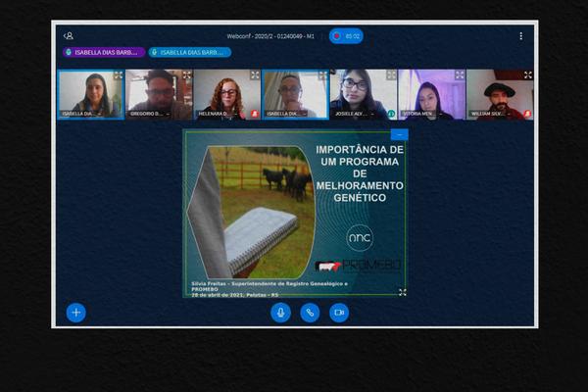
Task: Leave audio with the phone button
Action: (x=310, y=313)
